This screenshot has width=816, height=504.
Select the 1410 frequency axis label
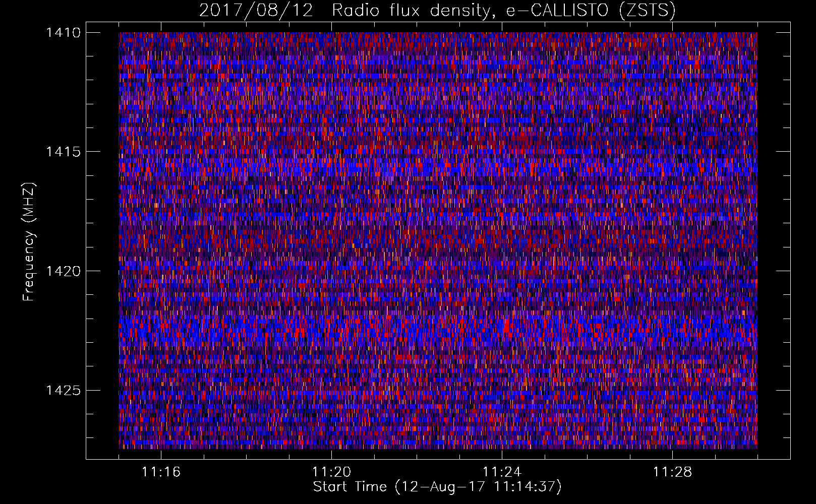[x=63, y=33]
